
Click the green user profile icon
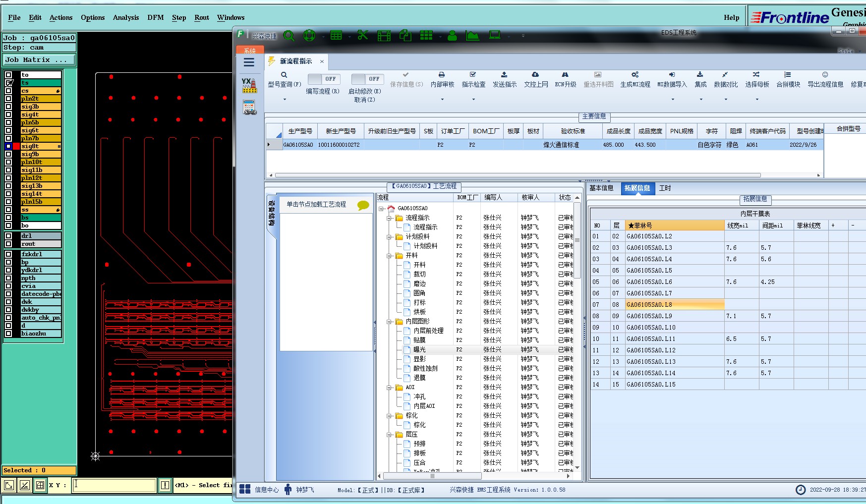pyautogui.click(x=452, y=36)
